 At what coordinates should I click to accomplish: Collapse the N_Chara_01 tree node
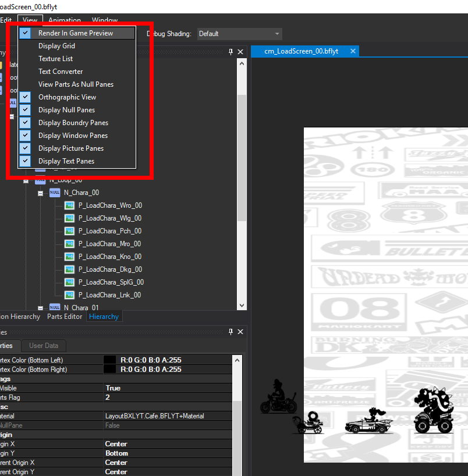tap(40, 307)
